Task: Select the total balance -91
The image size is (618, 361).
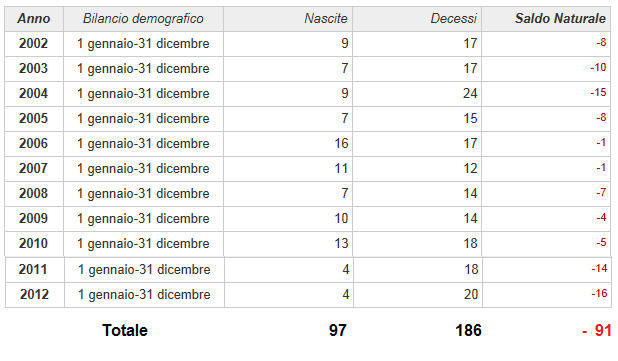Action: [597, 330]
